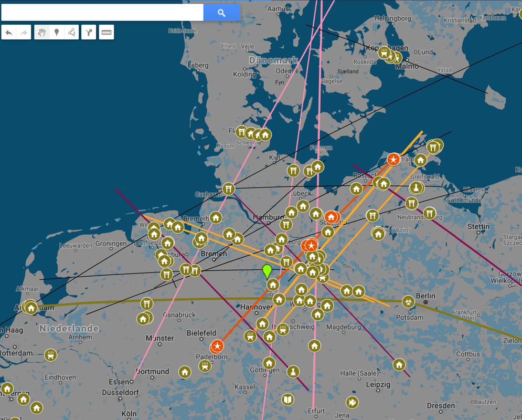Screen dimensions: 522x420
Task: Select the torii gate marker near Cuxhaven
Action: (228, 188)
